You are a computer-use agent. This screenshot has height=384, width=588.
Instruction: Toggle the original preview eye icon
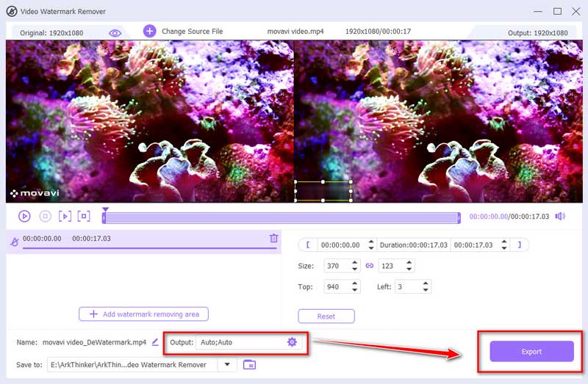coord(115,33)
